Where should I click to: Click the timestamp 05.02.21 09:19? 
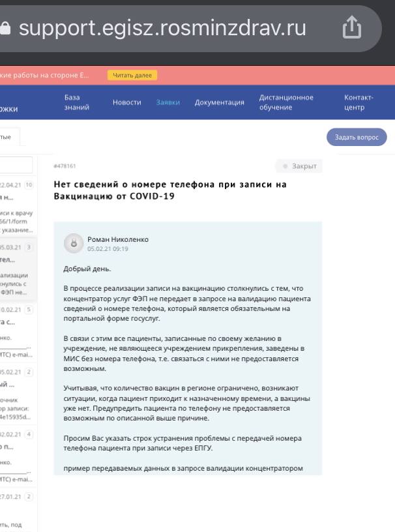[x=108, y=248]
